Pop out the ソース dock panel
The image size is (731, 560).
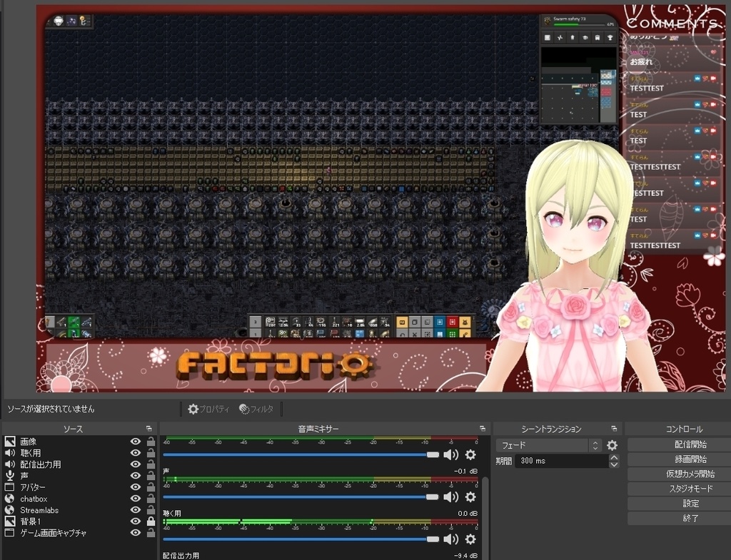pos(149,429)
